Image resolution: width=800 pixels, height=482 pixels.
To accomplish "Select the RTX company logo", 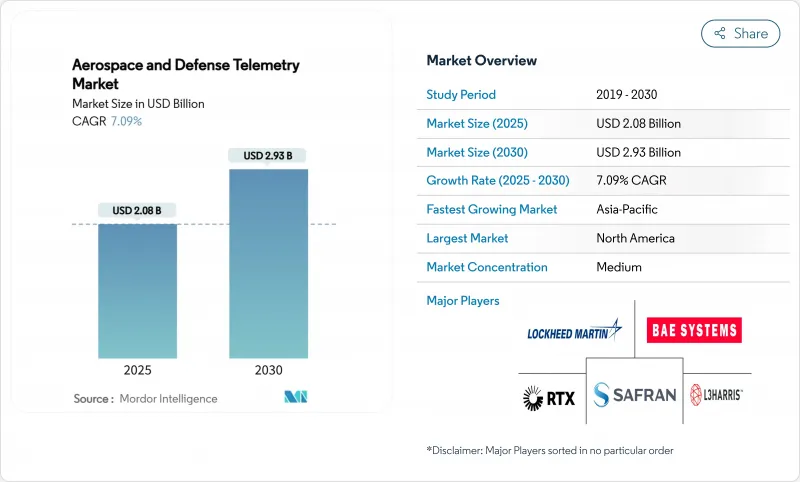I will 548,395.
